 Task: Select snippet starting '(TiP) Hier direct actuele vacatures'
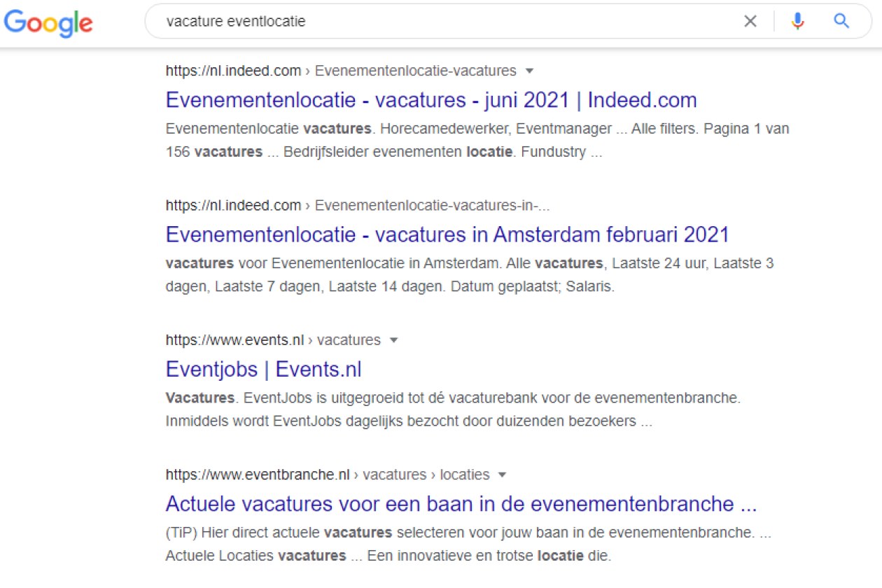pyautogui.click(x=469, y=545)
